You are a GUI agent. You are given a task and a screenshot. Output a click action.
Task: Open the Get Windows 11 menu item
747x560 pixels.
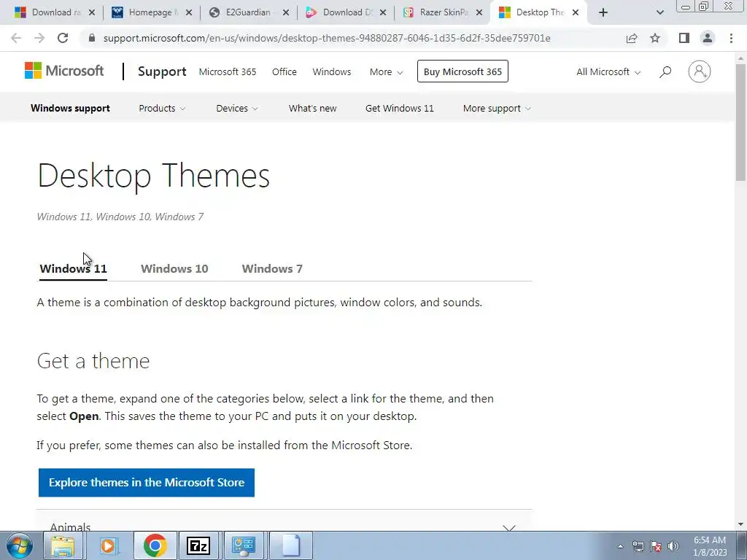pyautogui.click(x=400, y=108)
